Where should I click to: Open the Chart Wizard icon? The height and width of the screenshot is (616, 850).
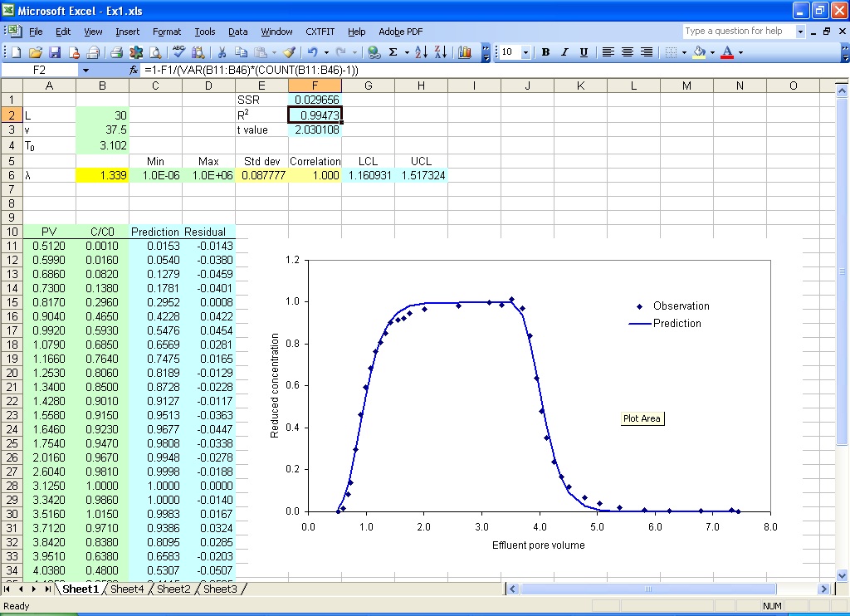465,52
